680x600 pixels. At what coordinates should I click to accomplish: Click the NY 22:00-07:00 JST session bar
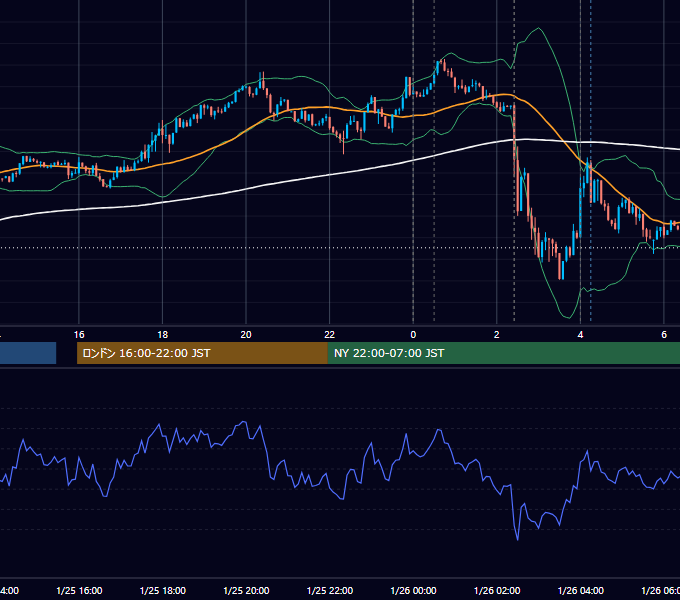point(503,353)
